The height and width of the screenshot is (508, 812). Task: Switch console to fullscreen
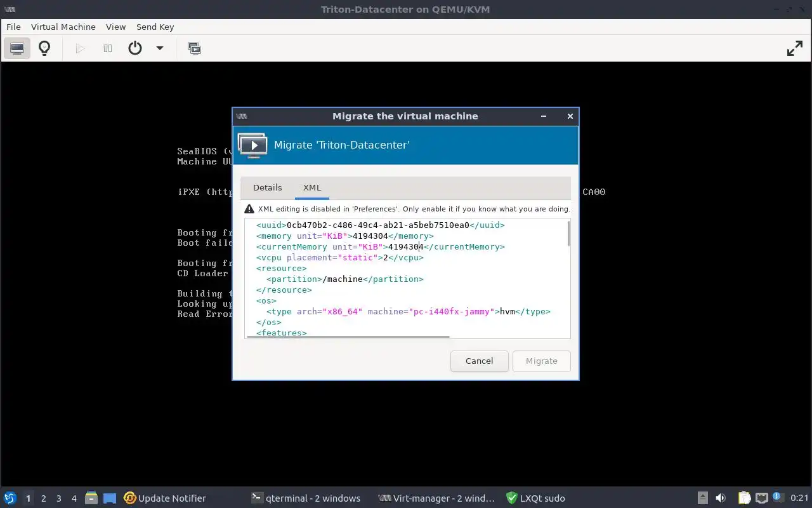coord(794,48)
